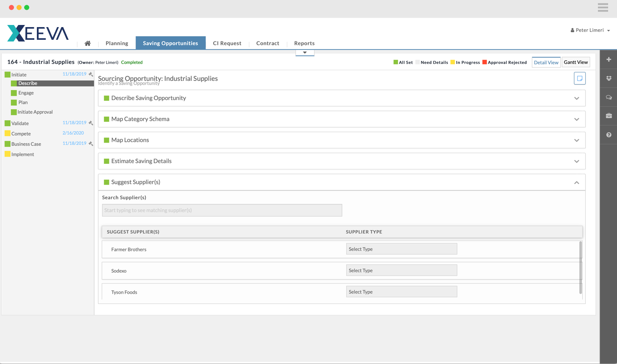617x364 pixels.
Task: Click the yellow In Progress legend swatch
Action: point(453,62)
